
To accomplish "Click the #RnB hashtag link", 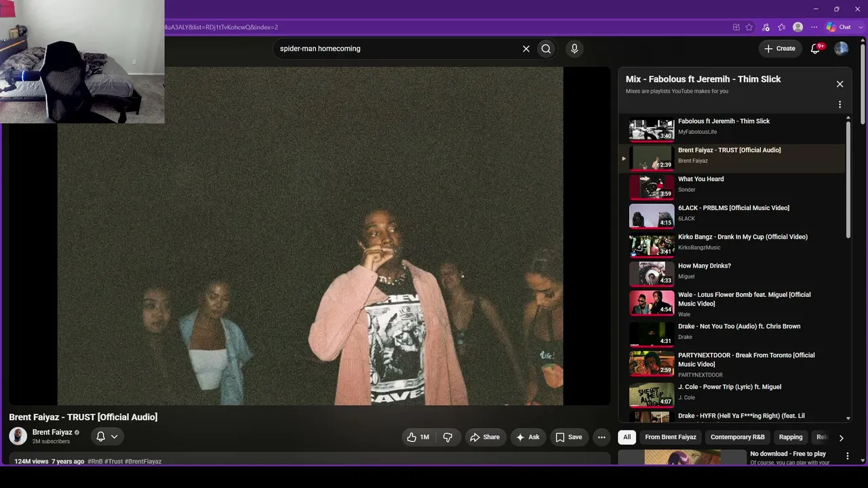I will point(95,462).
